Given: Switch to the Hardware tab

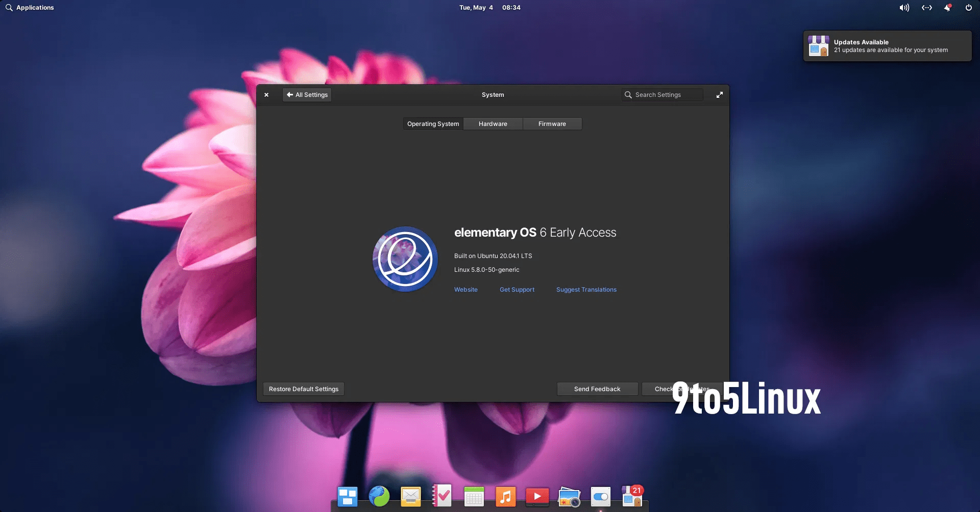Looking at the screenshot, I should pyautogui.click(x=493, y=124).
